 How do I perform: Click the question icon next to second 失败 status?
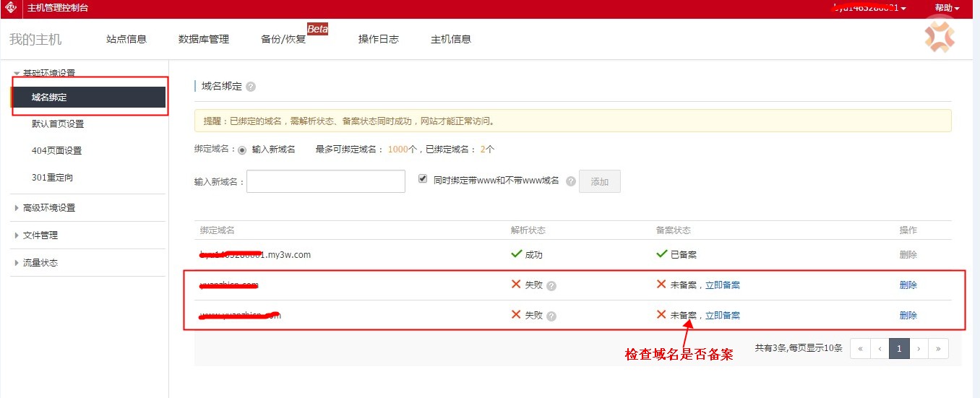click(x=551, y=316)
